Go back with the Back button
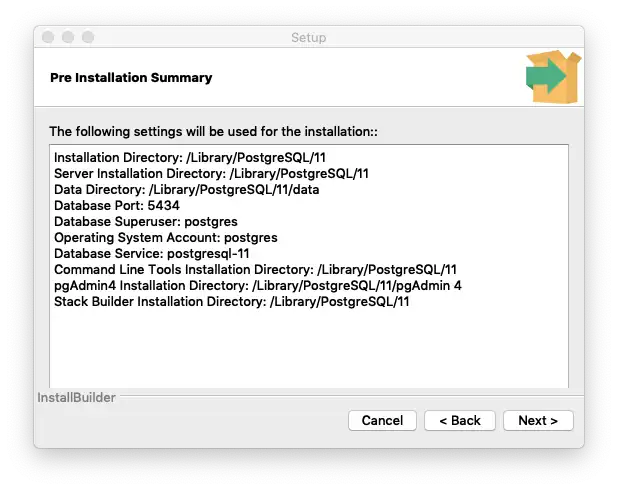 460,420
